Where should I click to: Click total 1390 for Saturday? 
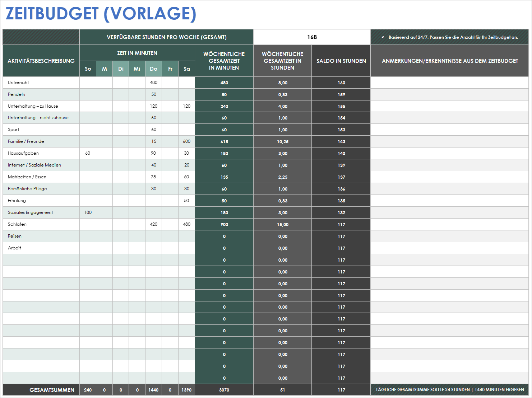click(186, 390)
